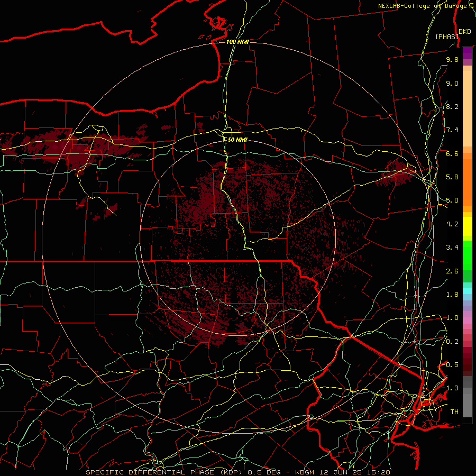Screen dimensions: 476x476
Task: Select the 2.6 value on the color scale
Action: point(452,271)
